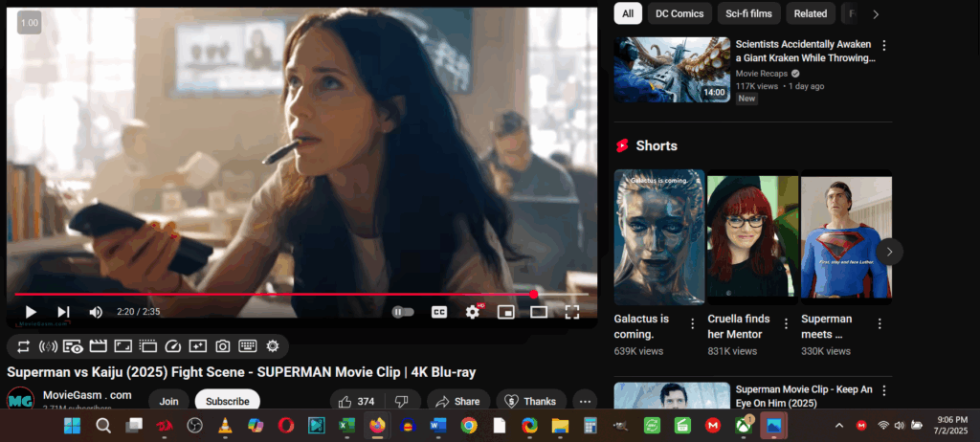Select the DC Comics filter chip
Image resolution: width=980 pixels, height=442 pixels.
(x=679, y=13)
